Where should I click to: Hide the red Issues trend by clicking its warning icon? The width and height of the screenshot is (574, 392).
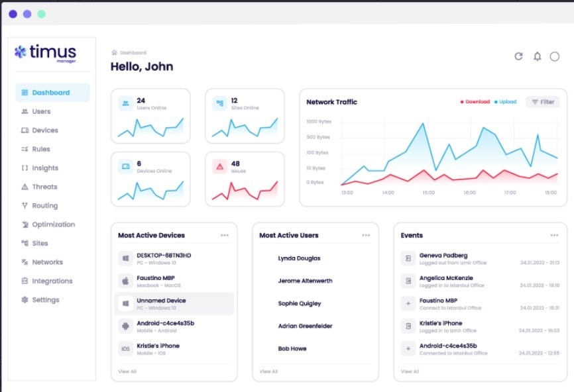click(221, 165)
